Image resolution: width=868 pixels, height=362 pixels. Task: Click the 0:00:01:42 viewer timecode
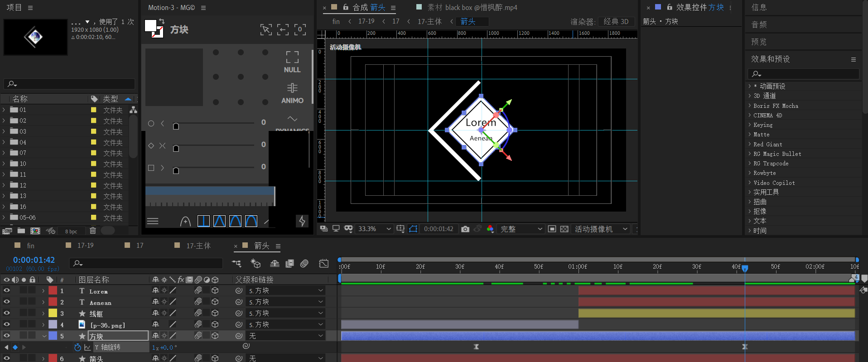coord(439,229)
